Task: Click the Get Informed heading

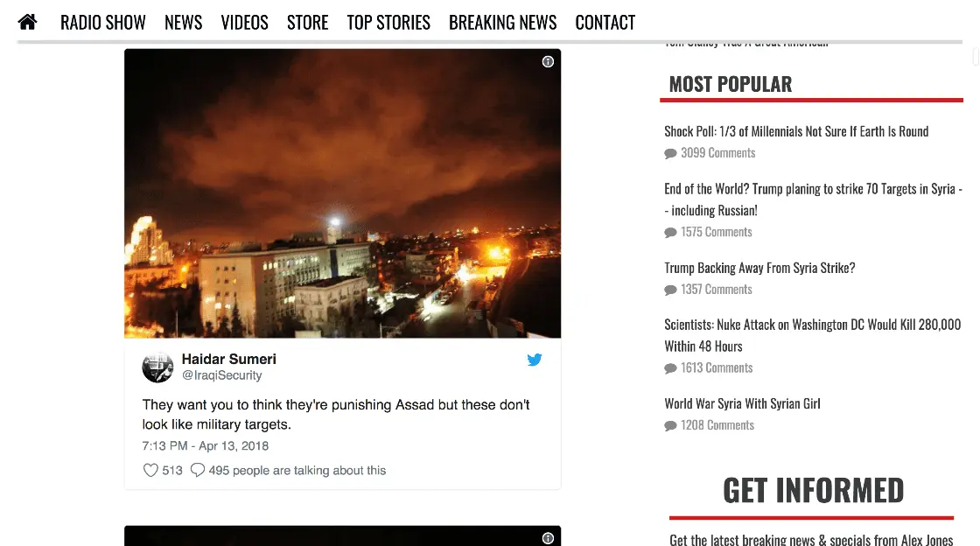Action: [813, 490]
